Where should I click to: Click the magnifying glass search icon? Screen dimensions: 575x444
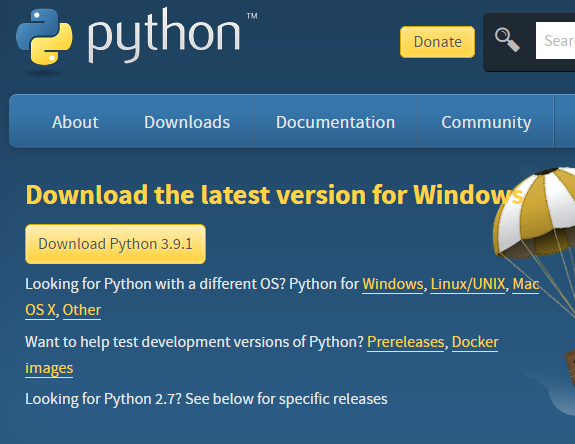[x=507, y=40]
